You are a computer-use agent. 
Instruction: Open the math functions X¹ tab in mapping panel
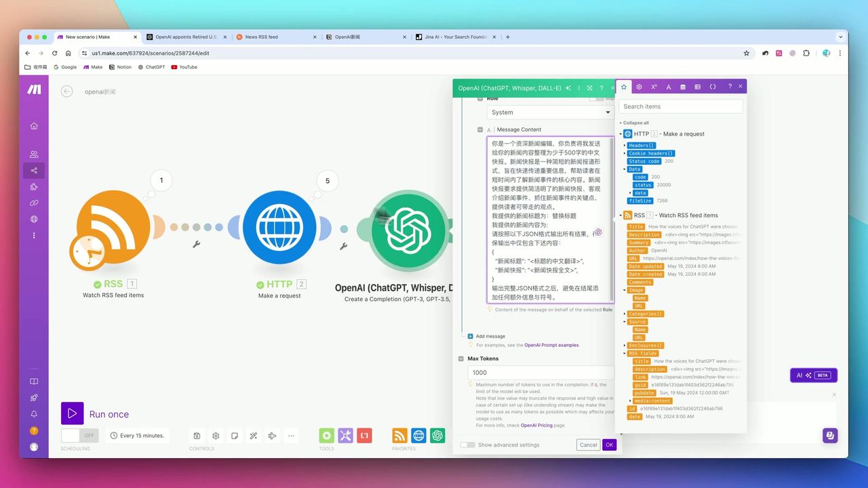click(x=653, y=86)
